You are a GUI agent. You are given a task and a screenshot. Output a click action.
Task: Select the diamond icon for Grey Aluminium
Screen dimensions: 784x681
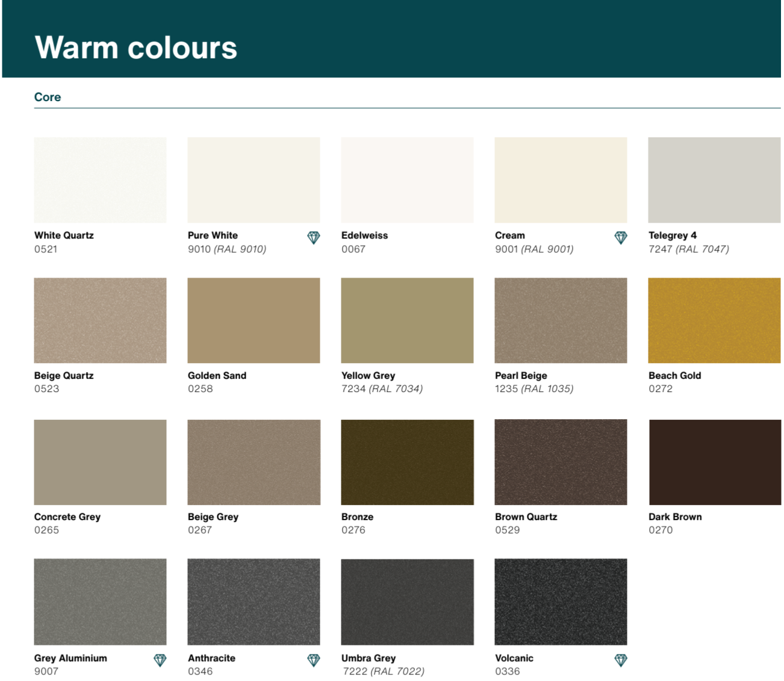(160, 661)
